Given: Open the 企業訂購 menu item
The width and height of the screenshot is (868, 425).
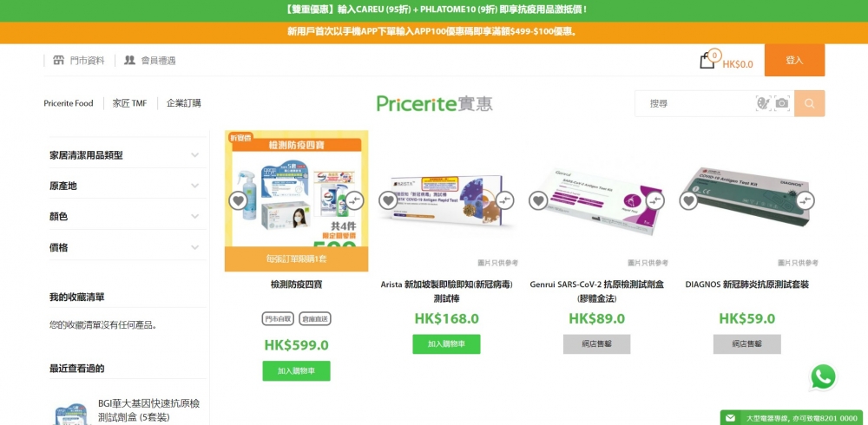Looking at the screenshot, I should 184,103.
